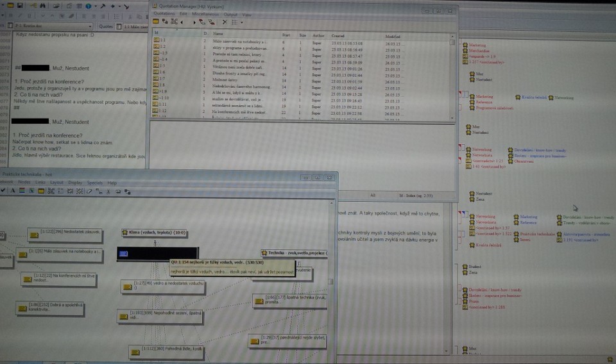This screenshot has height=364, width=616.
Task: Open the Miscellaneous menu in Quotation Manager
Action: (205, 14)
